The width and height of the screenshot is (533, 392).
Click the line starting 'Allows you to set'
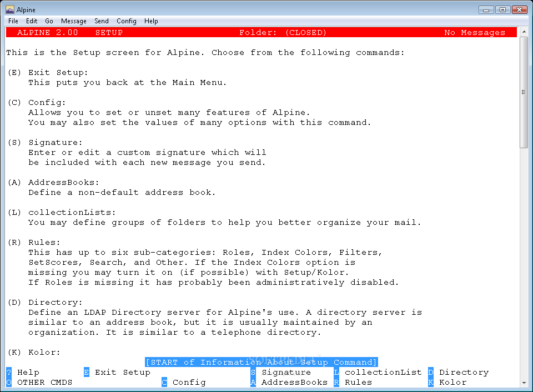coord(169,112)
